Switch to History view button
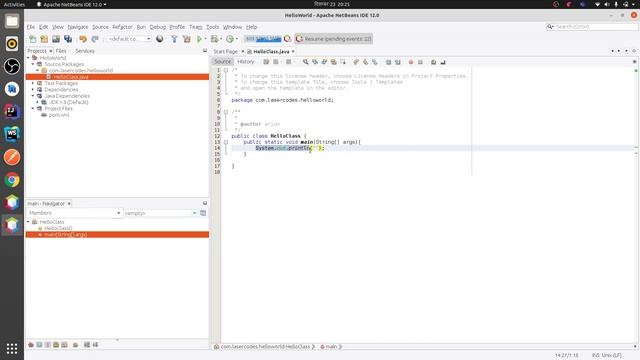This screenshot has width=640, height=360. [x=245, y=62]
